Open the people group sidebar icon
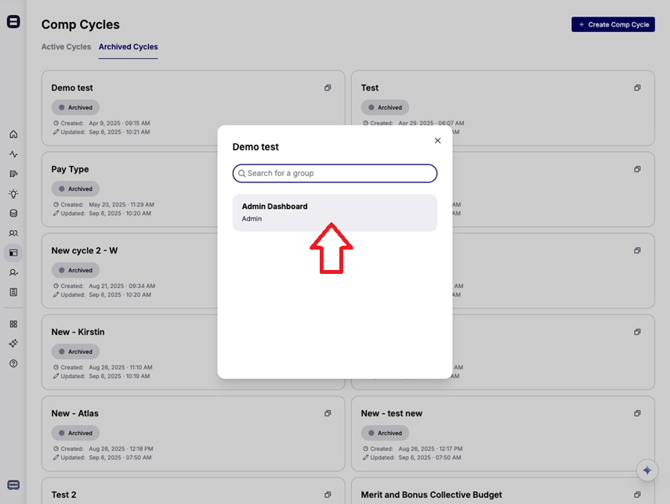Image resolution: width=670 pixels, height=504 pixels. click(13, 233)
